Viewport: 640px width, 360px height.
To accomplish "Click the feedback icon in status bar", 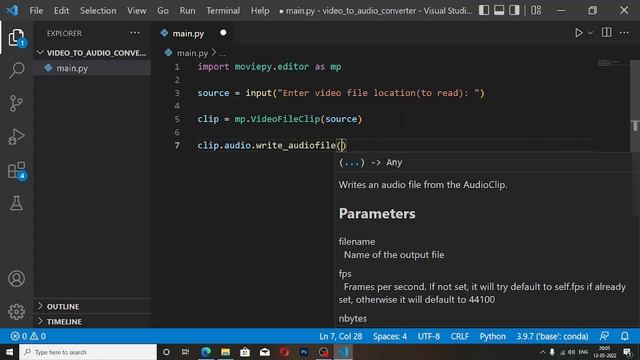I will [x=604, y=336].
